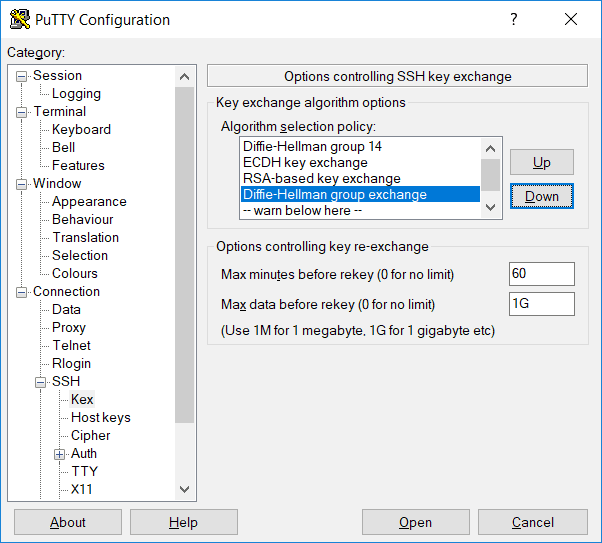Focus the Max data before rekey field
The width and height of the screenshot is (602, 543).
[x=541, y=304]
